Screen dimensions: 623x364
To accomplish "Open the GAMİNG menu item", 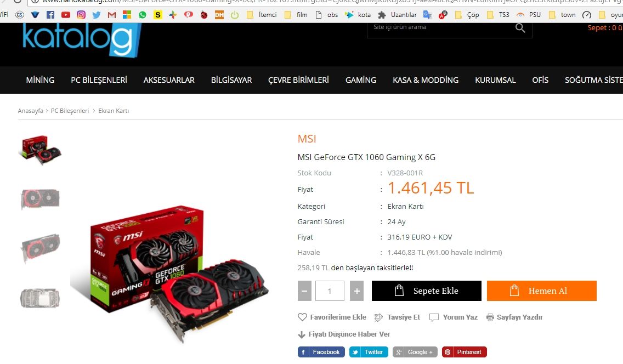I will [361, 80].
